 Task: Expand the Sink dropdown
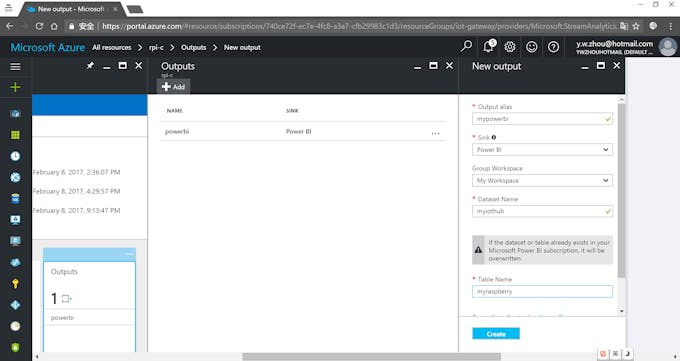542,150
